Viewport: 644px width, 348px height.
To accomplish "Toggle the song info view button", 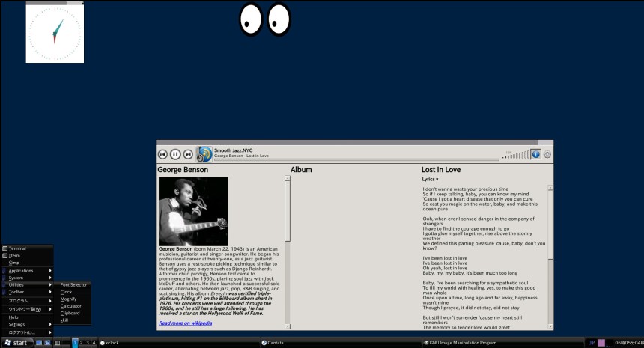I will 535,154.
